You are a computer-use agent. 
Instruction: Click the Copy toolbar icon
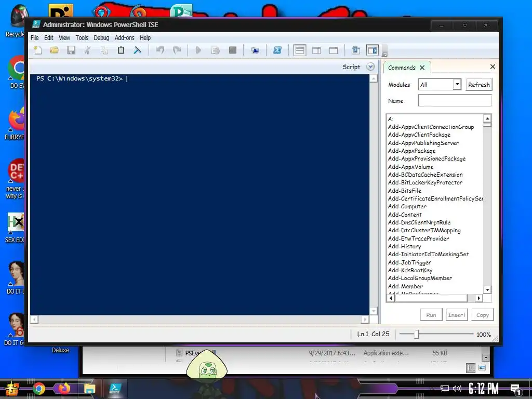click(104, 50)
